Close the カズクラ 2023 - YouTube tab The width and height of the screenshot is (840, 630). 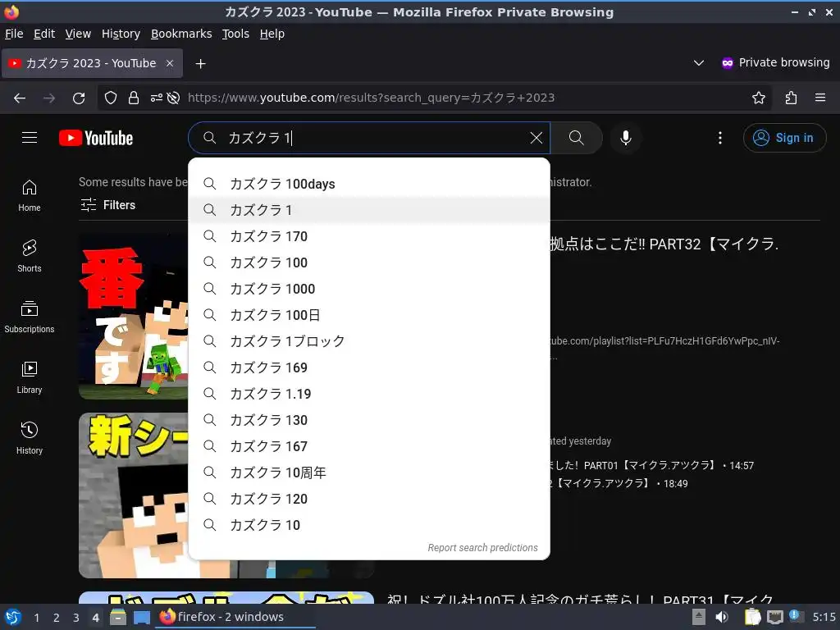(170, 63)
